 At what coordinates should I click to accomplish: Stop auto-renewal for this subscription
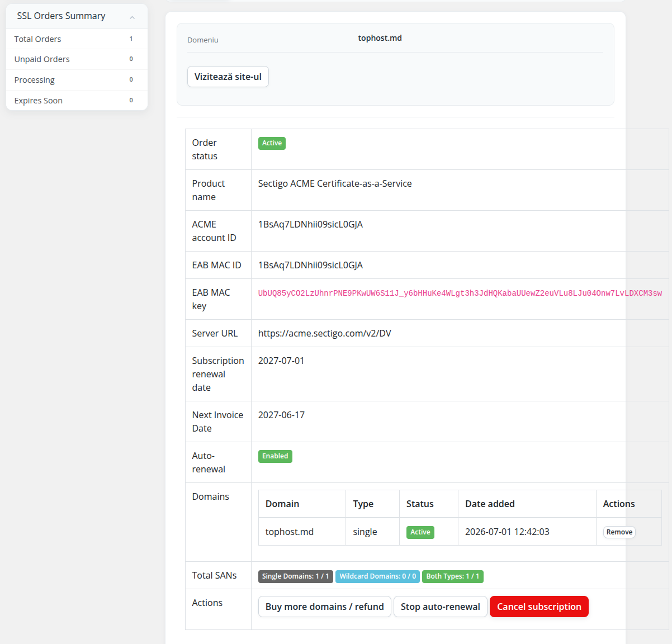tap(441, 607)
